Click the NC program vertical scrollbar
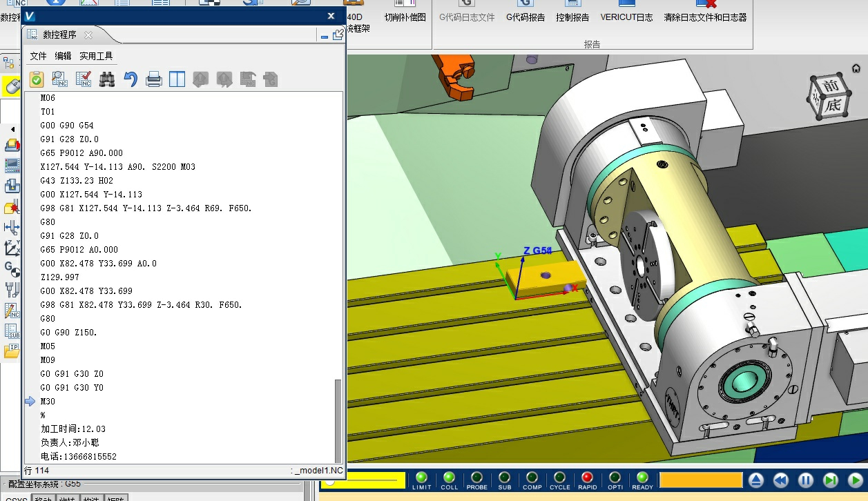This screenshot has height=501, width=868. pyautogui.click(x=338, y=420)
